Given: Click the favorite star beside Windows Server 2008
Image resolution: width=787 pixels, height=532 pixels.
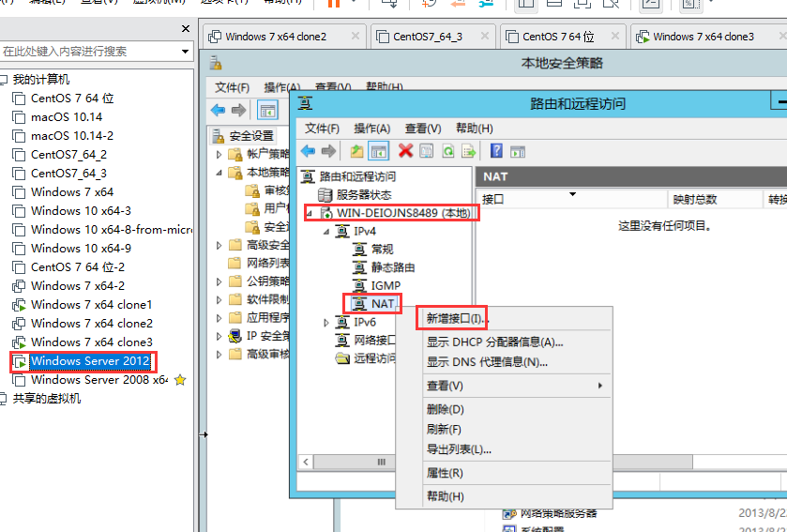Looking at the screenshot, I should 180,380.
